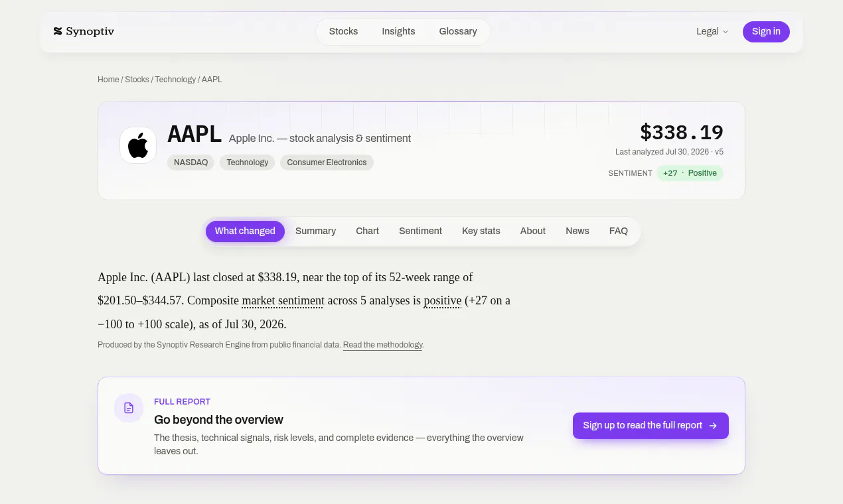The image size is (843, 504).
Task: Go to Stocks breadcrumb link
Action: click(x=137, y=80)
